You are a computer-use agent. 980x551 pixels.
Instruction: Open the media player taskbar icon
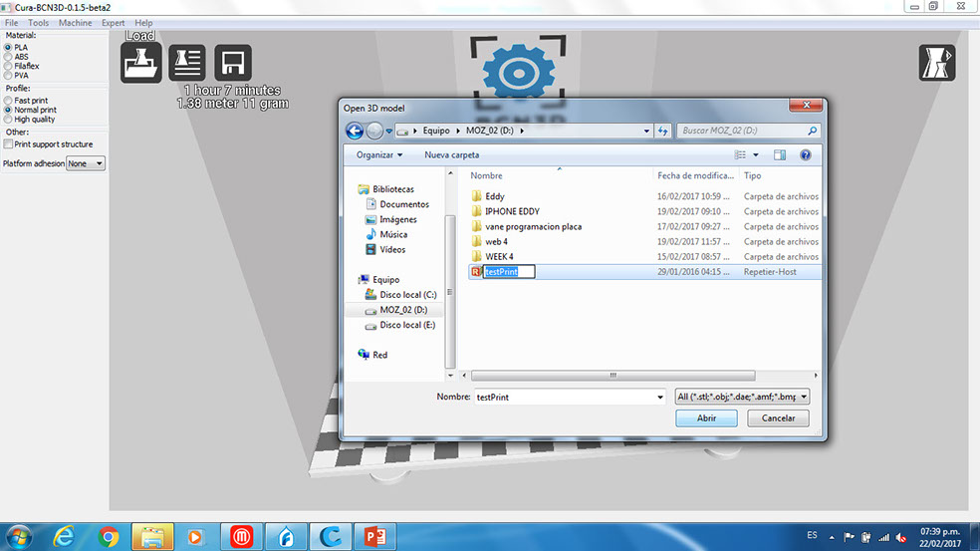pyautogui.click(x=195, y=537)
